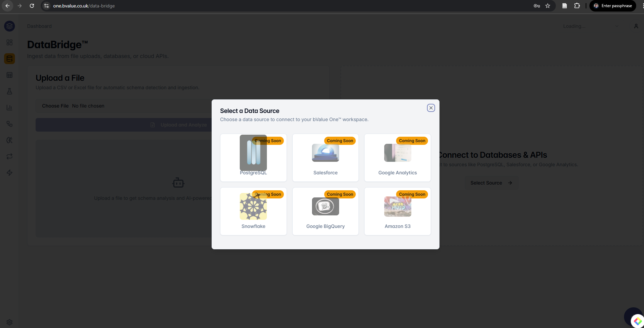Click the Select Source button
The height and width of the screenshot is (328, 644).
click(491, 182)
